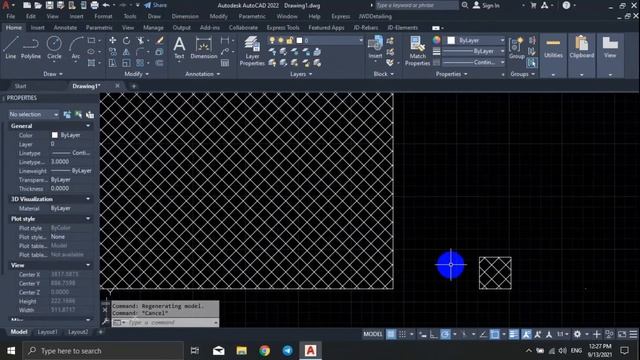Open the No selection dropdown

tap(34, 115)
